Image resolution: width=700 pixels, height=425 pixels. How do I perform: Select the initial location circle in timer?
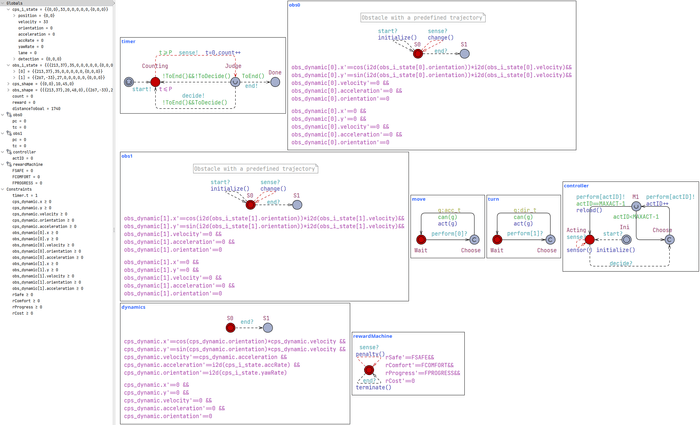[x=129, y=82]
